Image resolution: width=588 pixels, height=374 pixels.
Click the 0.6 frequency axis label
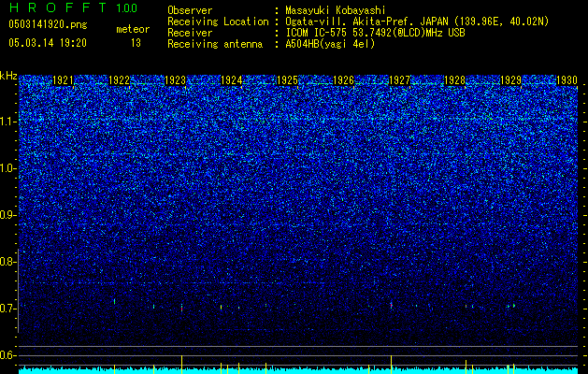pyautogui.click(x=7, y=355)
